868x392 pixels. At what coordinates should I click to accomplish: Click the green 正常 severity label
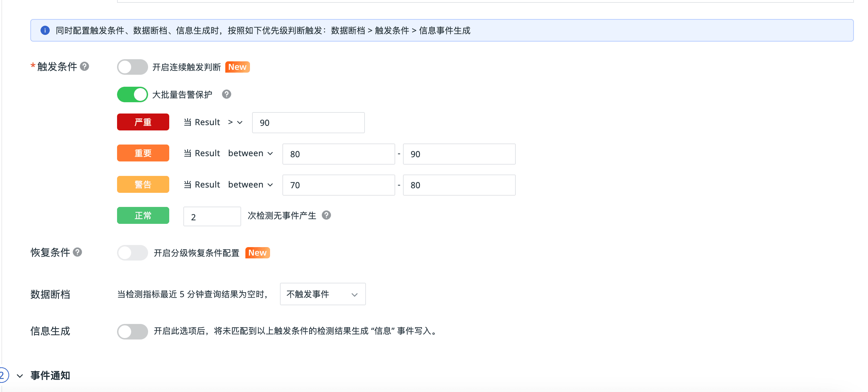[x=143, y=215]
